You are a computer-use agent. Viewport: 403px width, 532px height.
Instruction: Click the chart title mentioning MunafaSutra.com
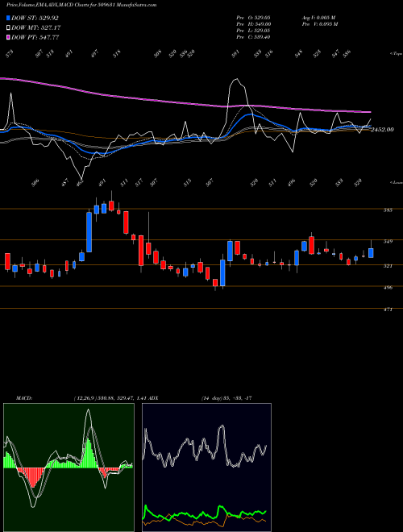(x=81, y=6)
